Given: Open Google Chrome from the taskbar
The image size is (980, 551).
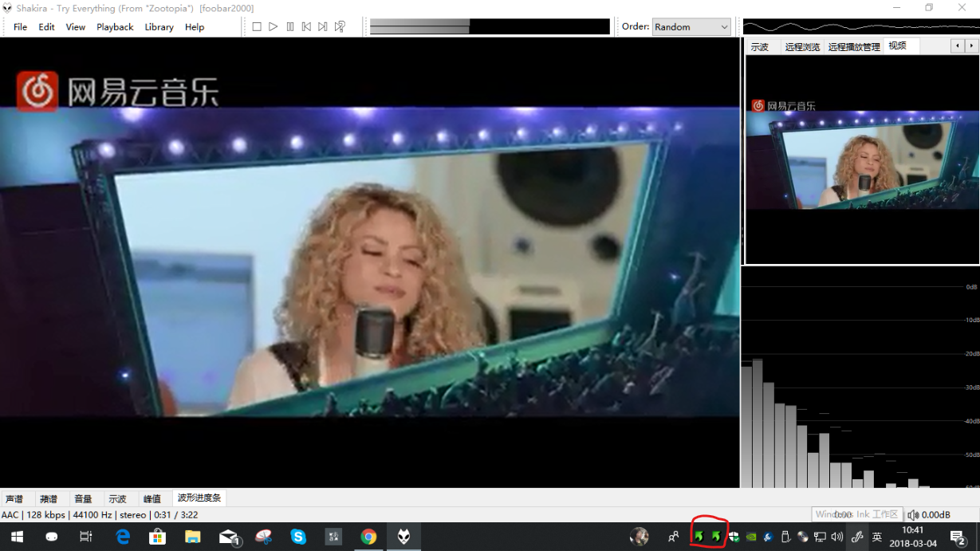Looking at the screenshot, I should 368,537.
